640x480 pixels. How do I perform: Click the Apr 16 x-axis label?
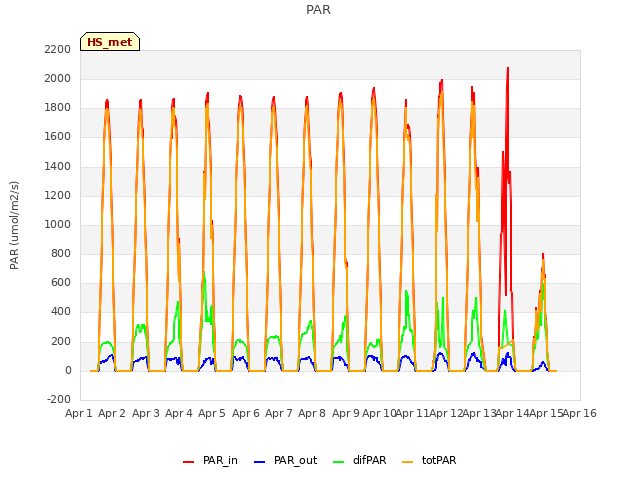point(580,413)
